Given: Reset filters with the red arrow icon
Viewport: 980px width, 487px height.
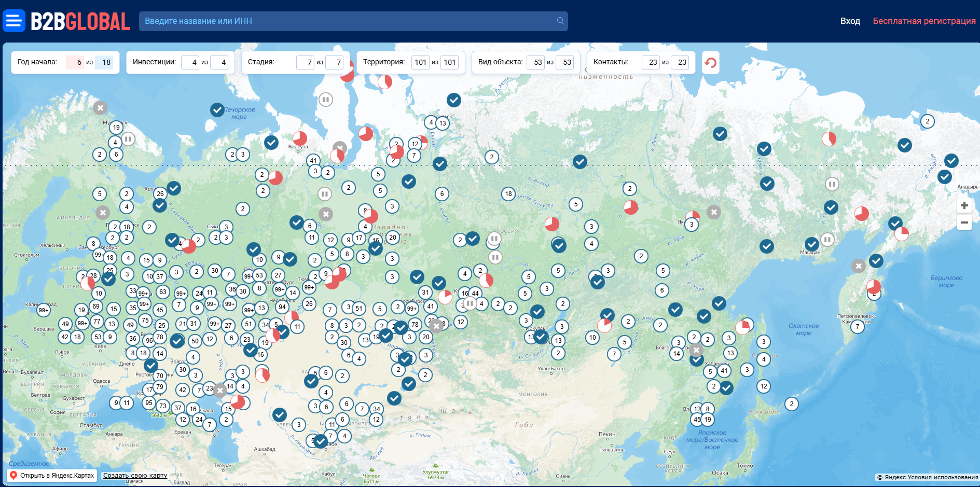Looking at the screenshot, I should tap(710, 63).
